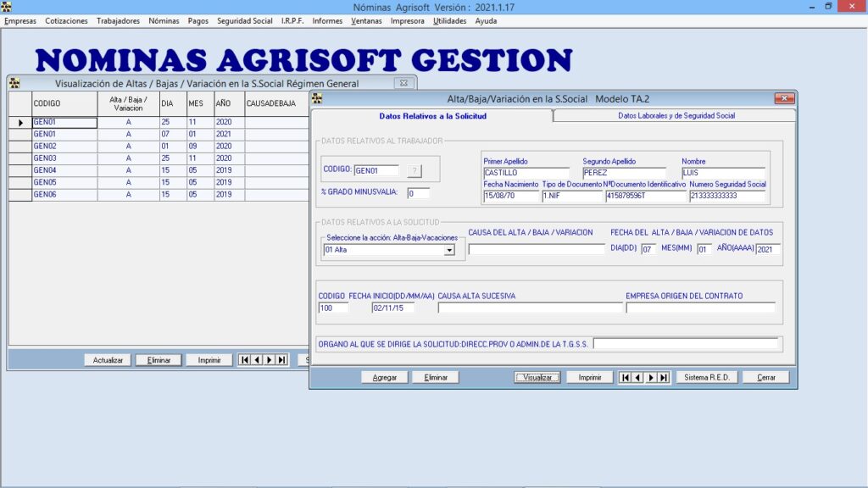Go to last record in Alta/Baja/Variación dialog
Screen dimensions: 868x488
coord(664,377)
